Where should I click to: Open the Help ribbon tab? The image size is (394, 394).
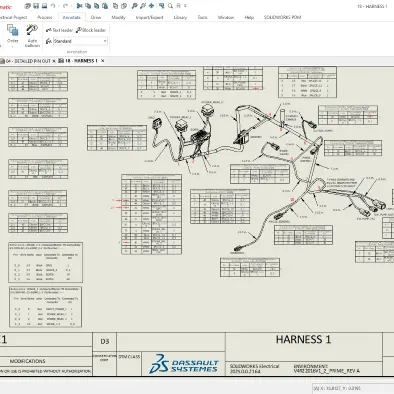(249, 17)
